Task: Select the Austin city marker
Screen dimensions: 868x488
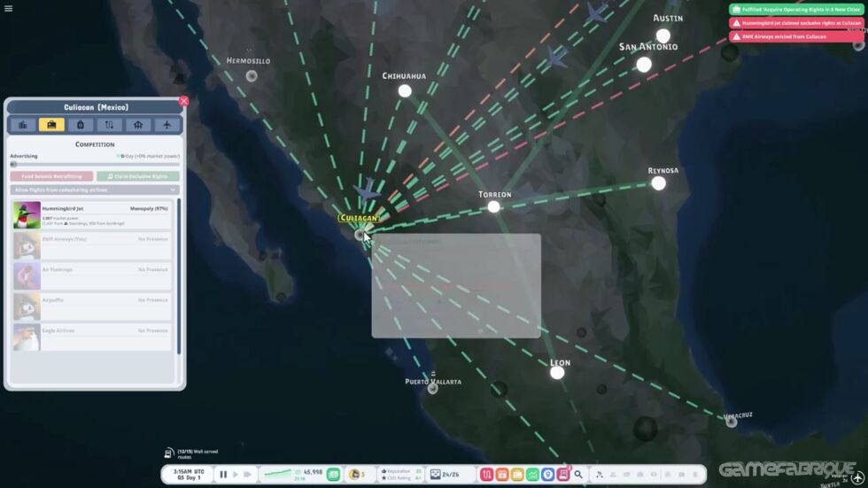Action: tap(663, 36)
